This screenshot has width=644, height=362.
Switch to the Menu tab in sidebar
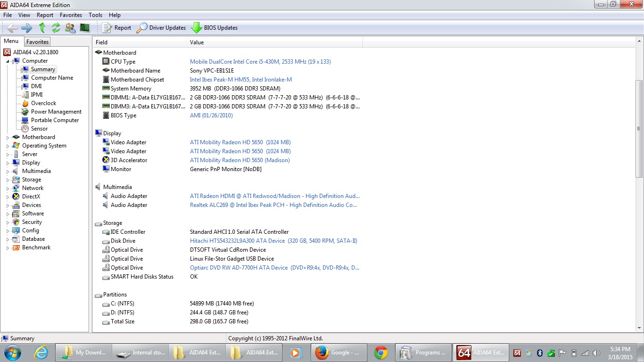pos(11,41)
